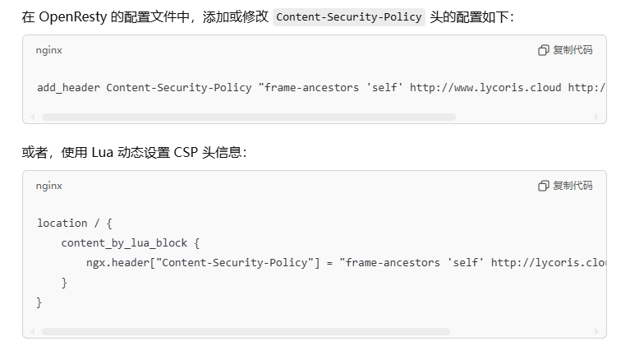
Task: Click the nginx language label of the first block
Action: (49, 50)
